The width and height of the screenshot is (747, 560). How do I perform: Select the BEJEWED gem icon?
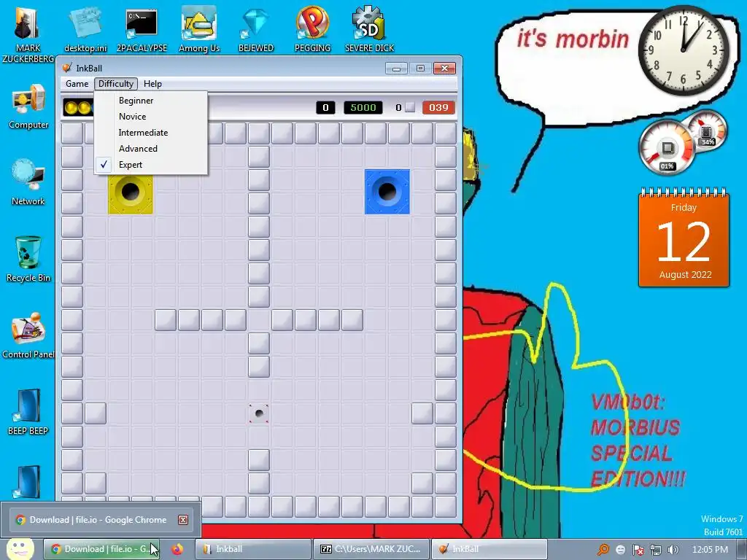(256, 29)
